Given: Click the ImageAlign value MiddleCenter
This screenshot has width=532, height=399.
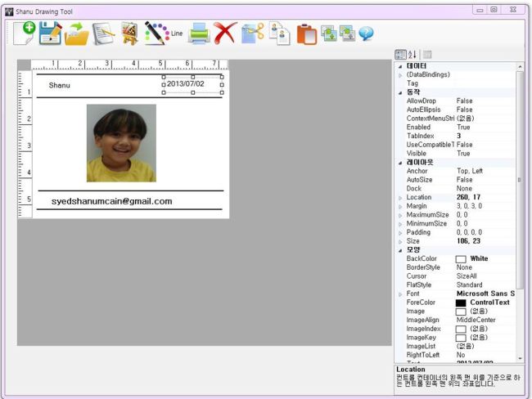Looking at the screenshot, I should 476,321.
